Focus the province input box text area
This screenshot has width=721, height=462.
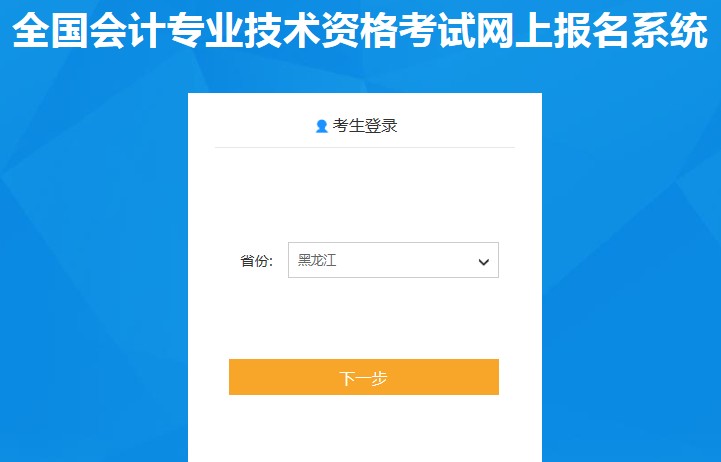tap(382, 260)
